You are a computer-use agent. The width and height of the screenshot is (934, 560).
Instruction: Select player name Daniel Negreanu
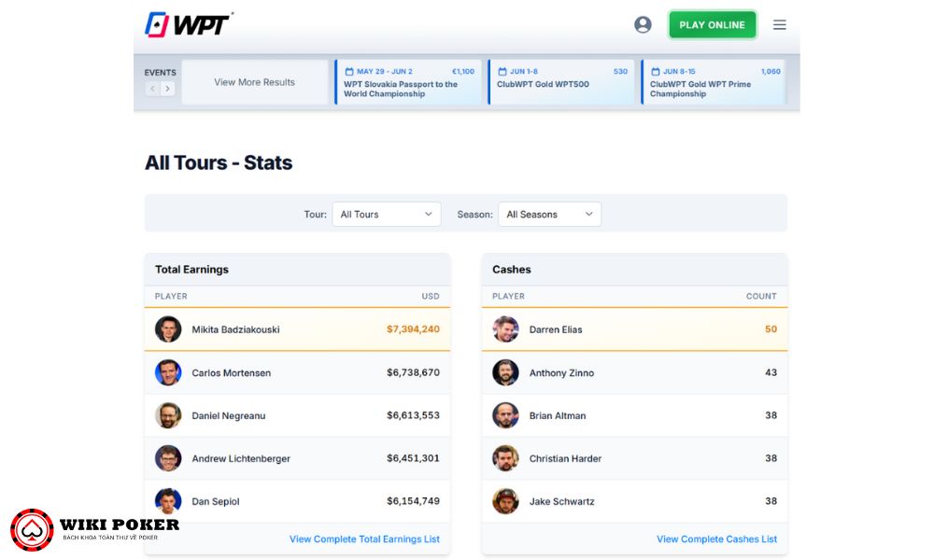pyautogui.click(x=229, y=416)
